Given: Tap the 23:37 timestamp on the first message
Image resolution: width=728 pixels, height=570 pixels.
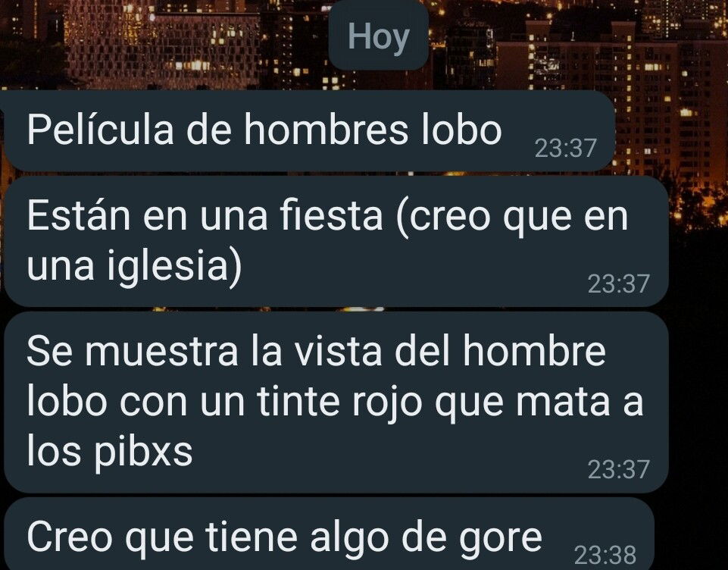Looking at the screenshot, I should point(565,149).
